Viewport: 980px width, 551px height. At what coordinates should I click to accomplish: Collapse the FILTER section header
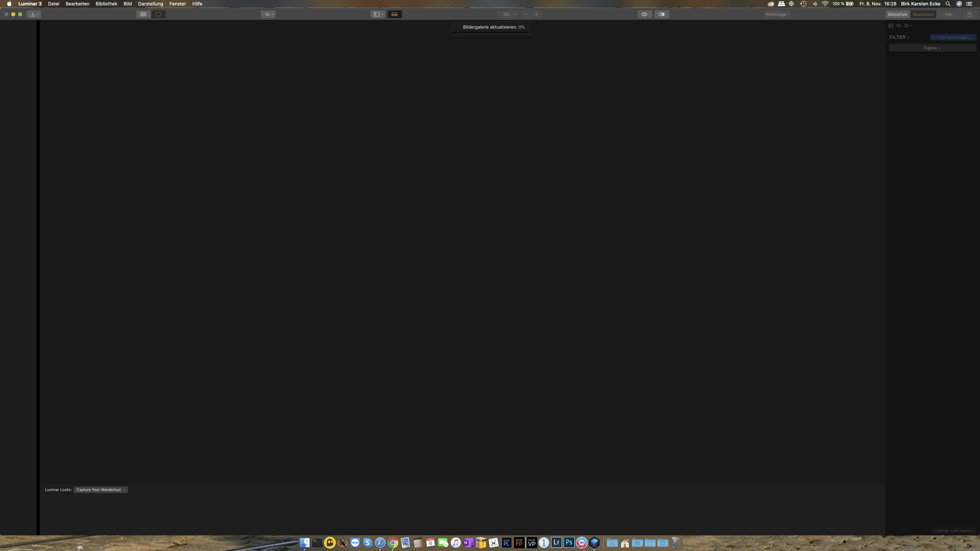click(899, 37)
